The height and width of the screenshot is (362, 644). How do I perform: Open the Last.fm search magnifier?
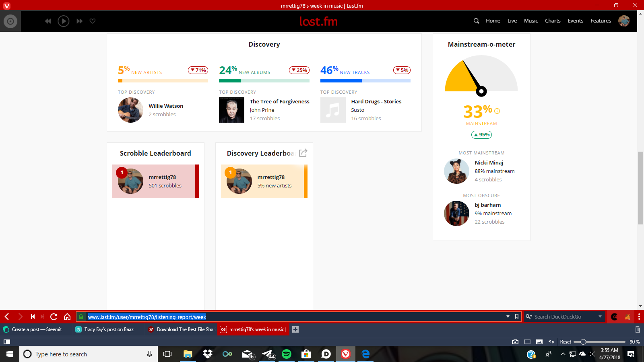click(476, 21)
